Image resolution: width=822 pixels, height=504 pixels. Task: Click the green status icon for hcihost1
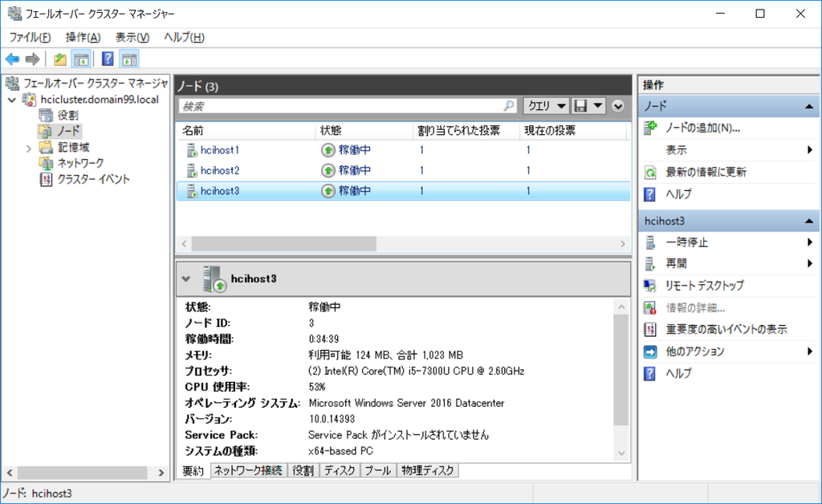point(328,150)
